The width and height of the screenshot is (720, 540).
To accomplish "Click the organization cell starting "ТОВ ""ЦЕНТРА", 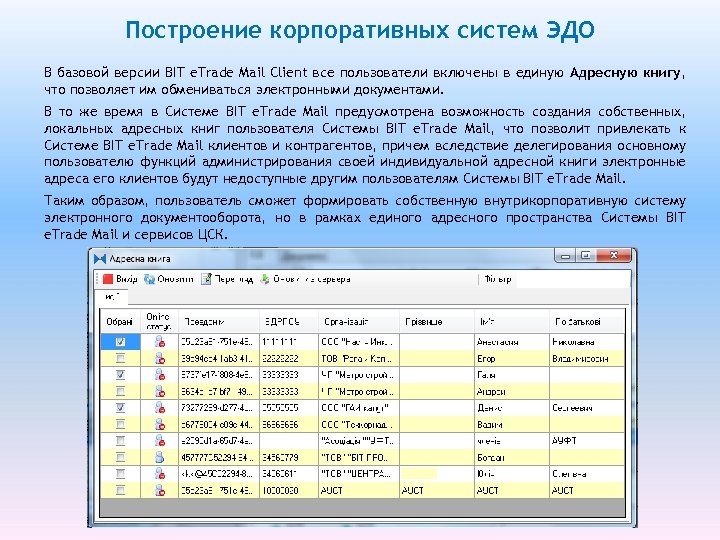I will pyautogui.click(x=359, y=474).
